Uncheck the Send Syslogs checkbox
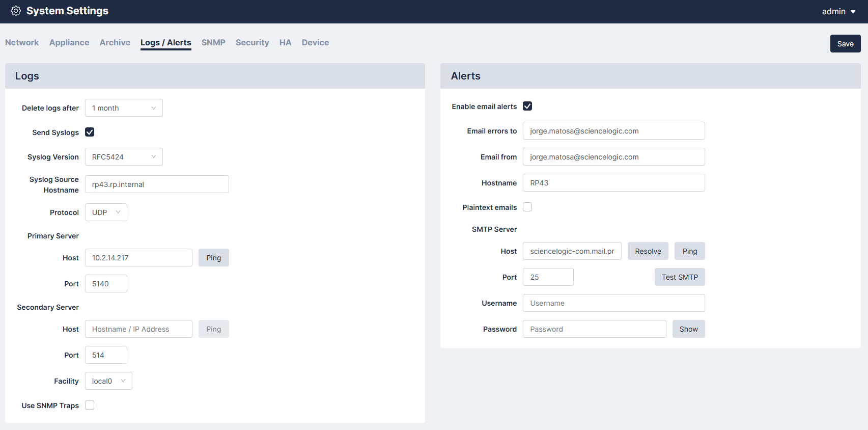The height and width of the screenshot is (430, 868). [x=90, y=132]
